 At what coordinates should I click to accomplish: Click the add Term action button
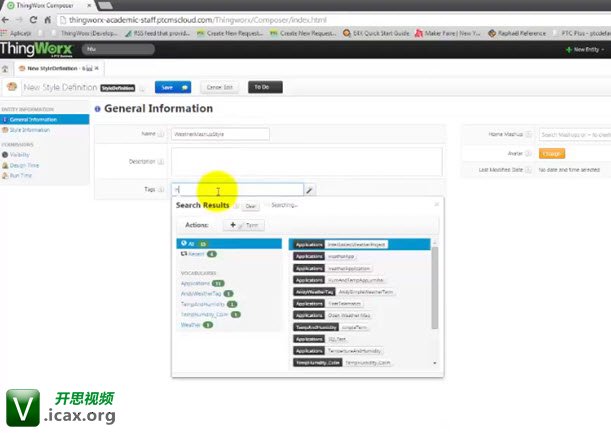coord(244,225)
